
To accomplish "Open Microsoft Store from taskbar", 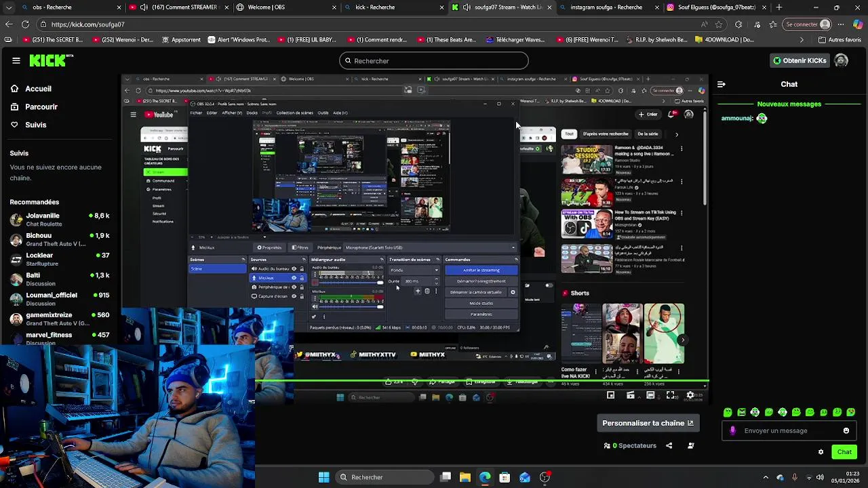I will (505, 477).
